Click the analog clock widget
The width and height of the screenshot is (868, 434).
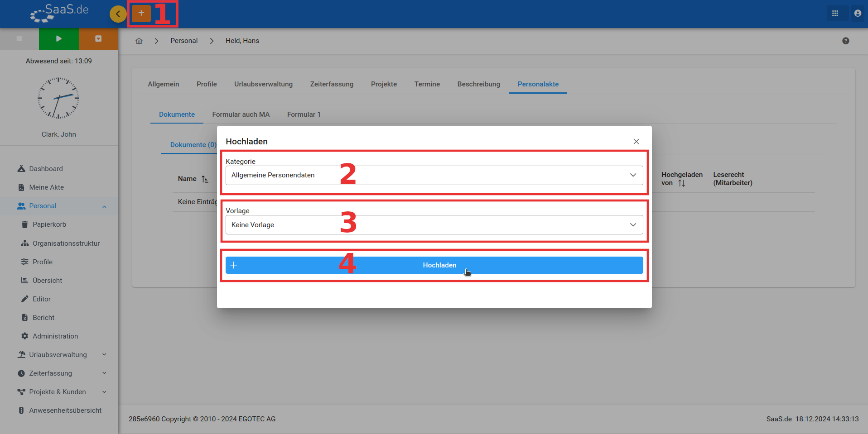[58, 98]
